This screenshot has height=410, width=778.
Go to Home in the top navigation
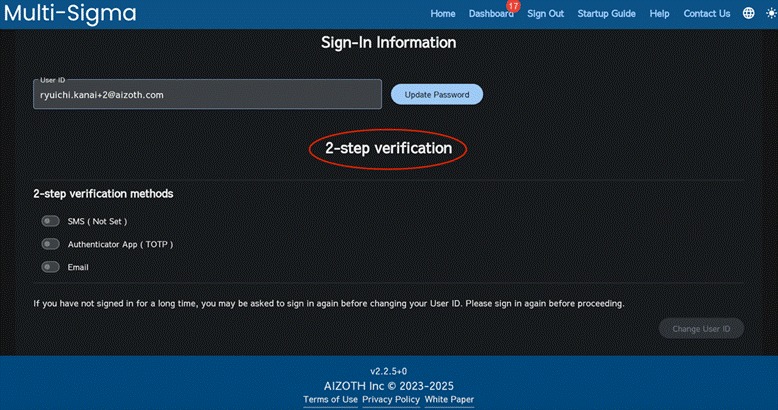coord(443,14)
